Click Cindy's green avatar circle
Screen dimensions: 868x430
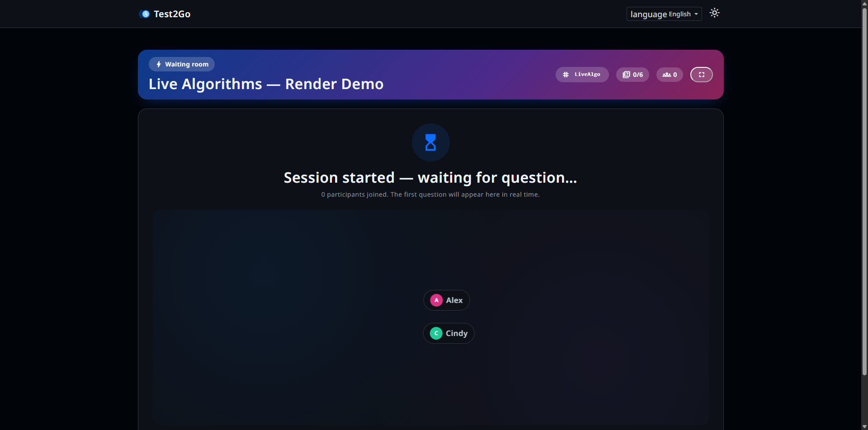pyautogui.click(x=436, y=333)
